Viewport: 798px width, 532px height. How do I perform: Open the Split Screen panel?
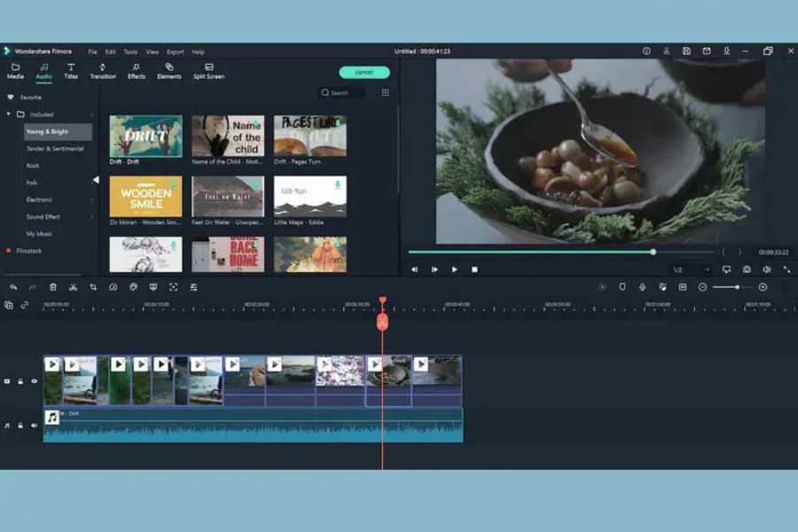[x=208, y=71]
